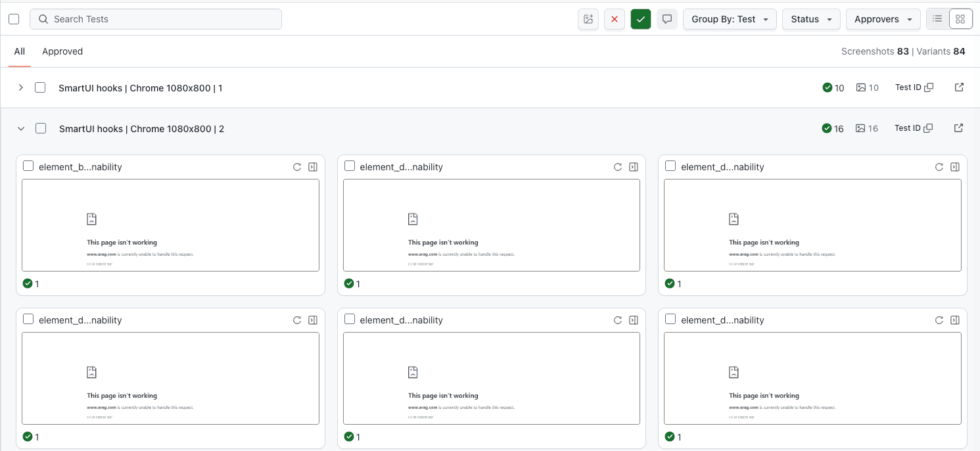The image size is (980, 451).
Task: Check the bottom-row middle element_d card checkbox
Action: tap(350, 319)
